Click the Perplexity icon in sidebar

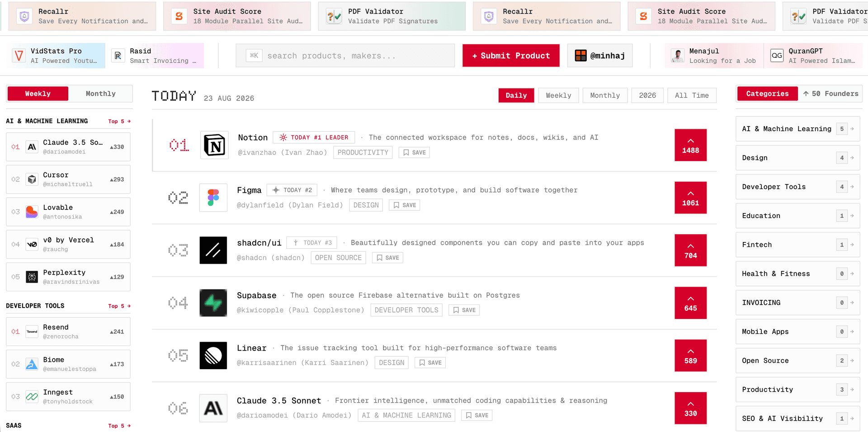pos(32,277)
